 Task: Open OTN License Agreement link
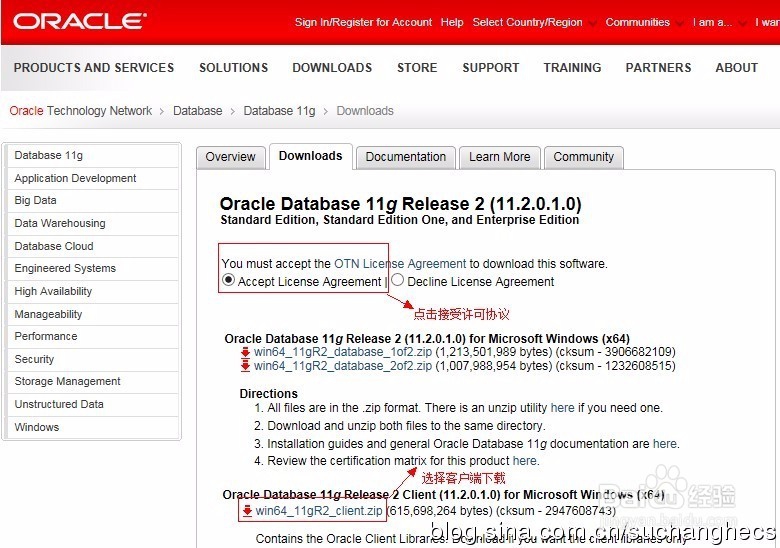click(400, 264)
